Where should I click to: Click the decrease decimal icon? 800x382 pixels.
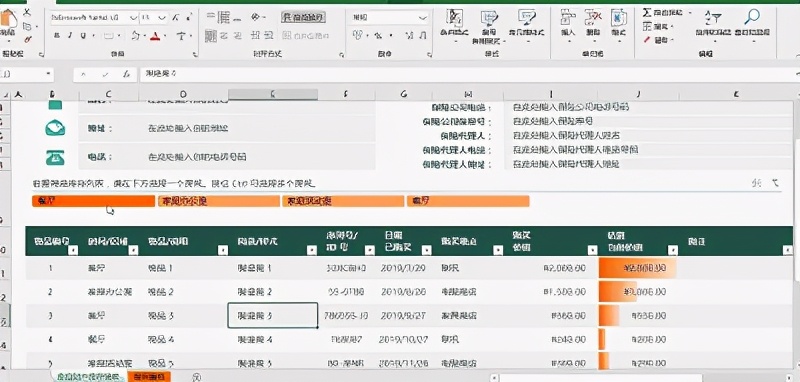click(x=422, y=36)
